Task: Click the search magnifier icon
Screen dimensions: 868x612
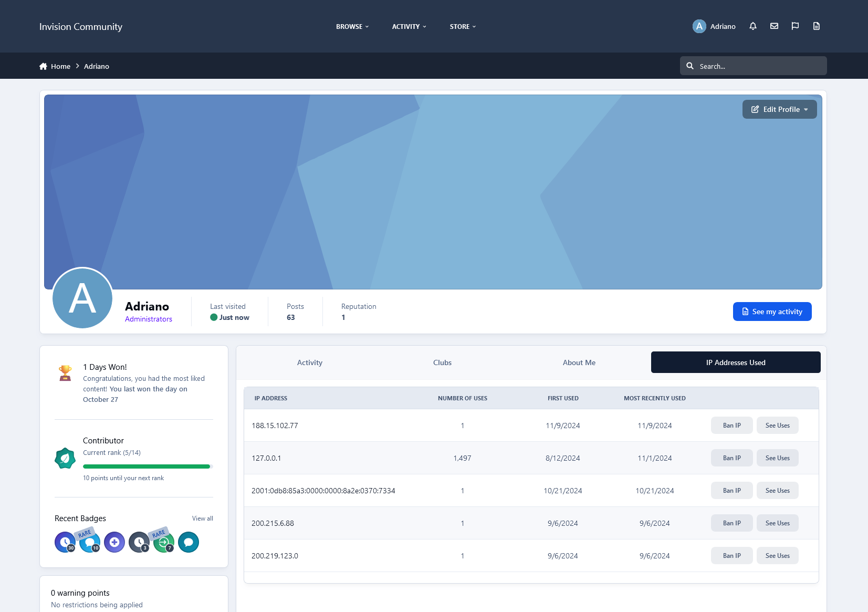Action: point(690,66)
